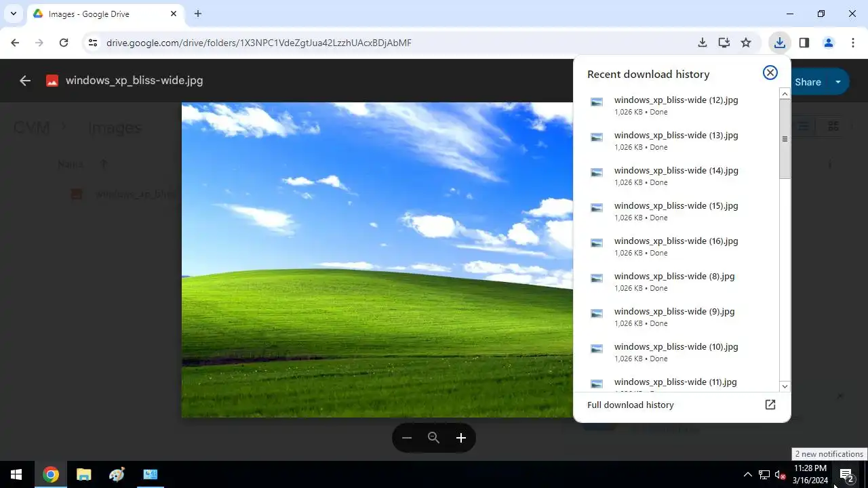Open File Explorer from taskbar
This screenshot has height=488, width=868.
(83, 474)
